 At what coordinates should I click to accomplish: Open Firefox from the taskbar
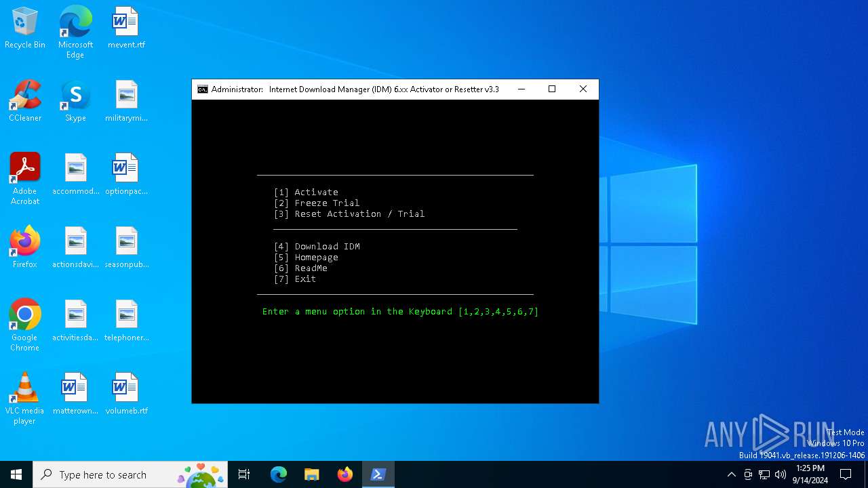coord(344,474)
